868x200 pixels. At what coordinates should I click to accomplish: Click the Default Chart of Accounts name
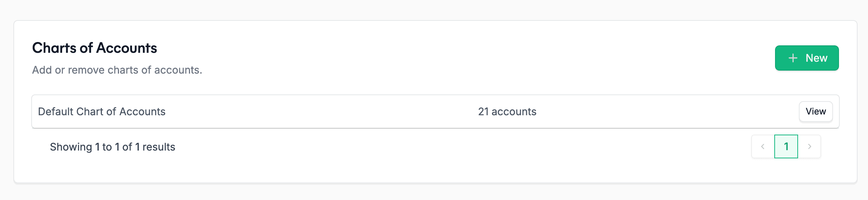(102, 112)
